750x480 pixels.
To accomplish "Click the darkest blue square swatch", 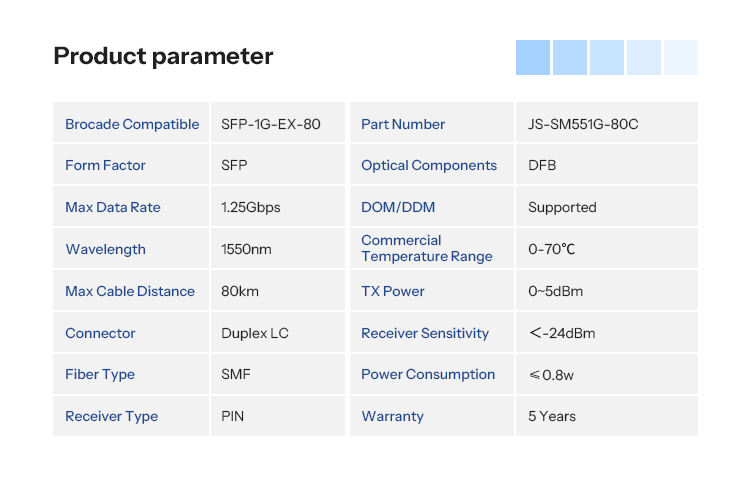I will (533, 57).
